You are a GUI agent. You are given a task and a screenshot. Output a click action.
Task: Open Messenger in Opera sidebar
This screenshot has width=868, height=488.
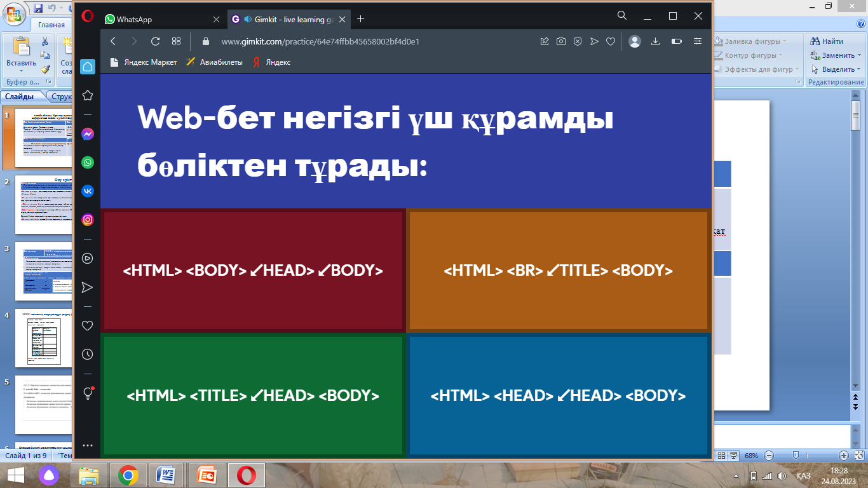click(88, 134)
